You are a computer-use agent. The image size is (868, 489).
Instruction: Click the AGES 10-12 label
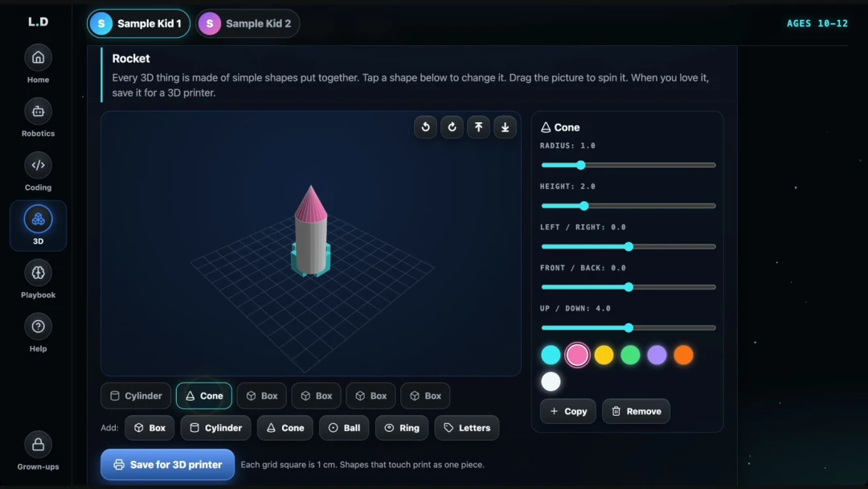coord(817,23)
